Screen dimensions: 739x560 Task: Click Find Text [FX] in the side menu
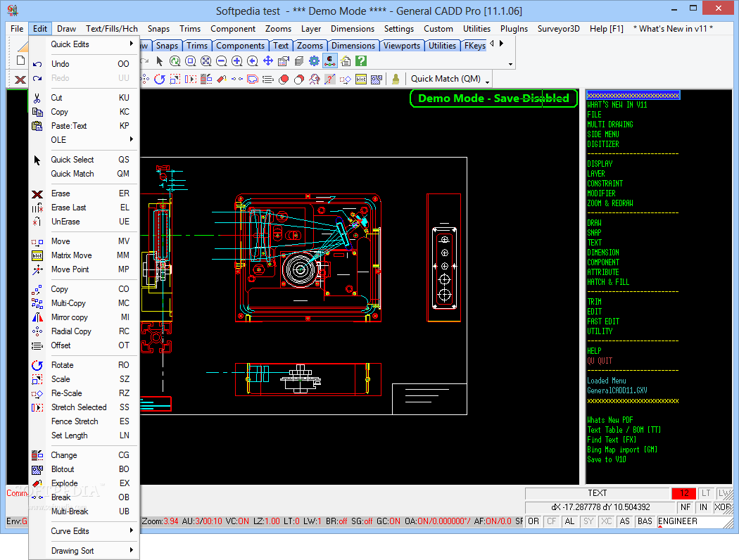[612, 440]
